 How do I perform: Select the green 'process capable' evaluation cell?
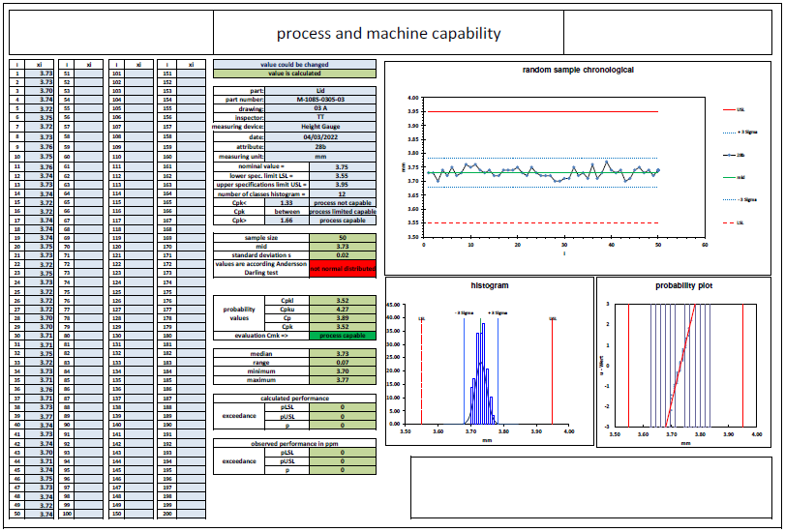tap(343, 334)
